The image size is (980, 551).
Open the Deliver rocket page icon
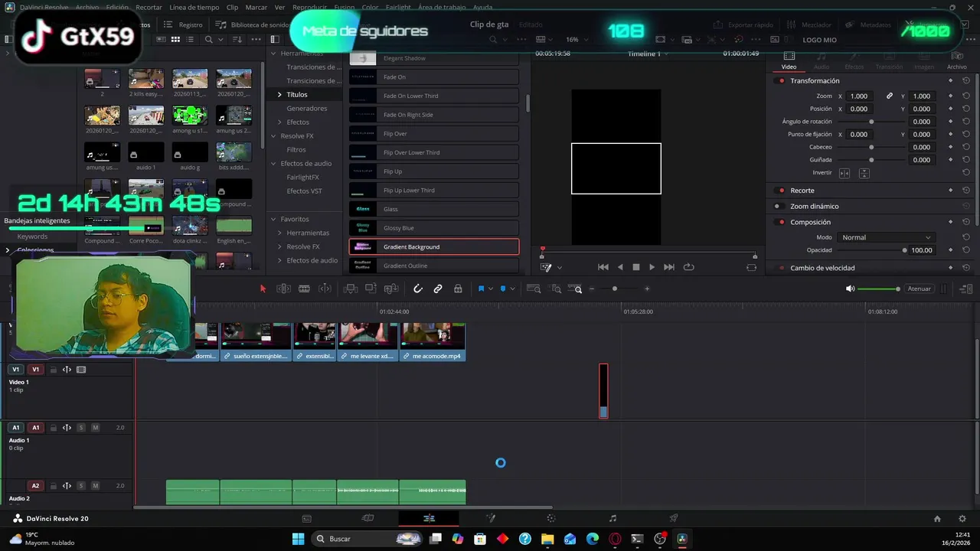tap(674, 518)
